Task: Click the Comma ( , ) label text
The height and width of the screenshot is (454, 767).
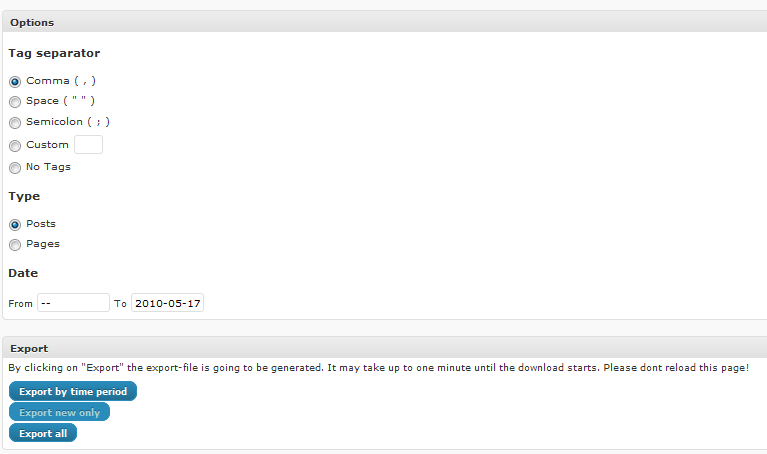Action: point(61,81)
